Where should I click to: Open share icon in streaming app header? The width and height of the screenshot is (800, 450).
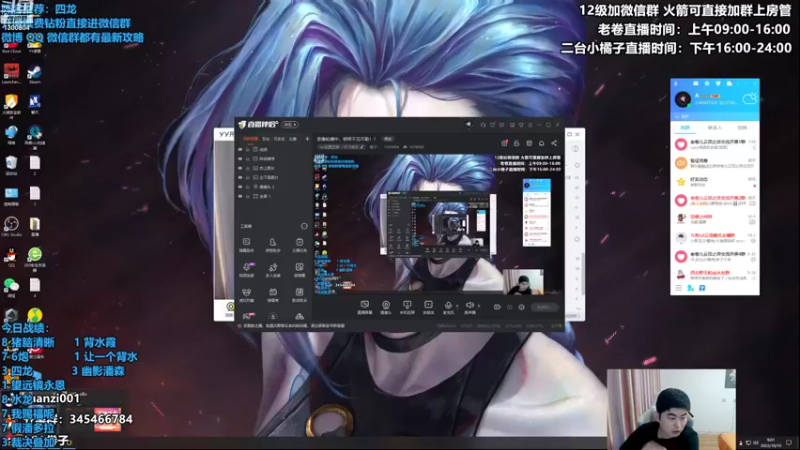554,143
